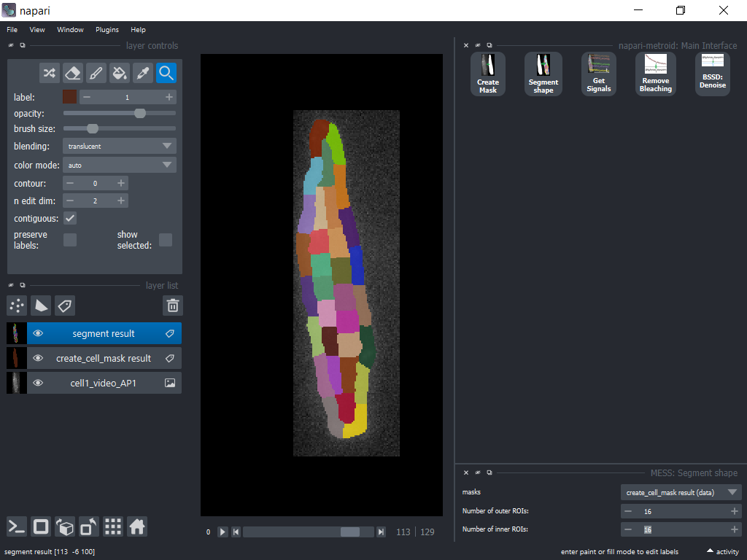Select the cell1_video_AP1 layer

104,383
